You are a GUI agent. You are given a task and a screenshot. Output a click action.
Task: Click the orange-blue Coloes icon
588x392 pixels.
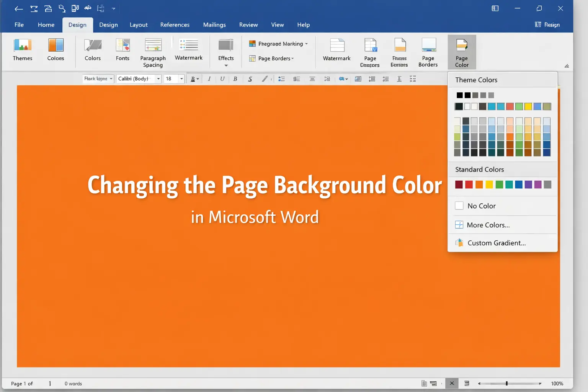point(56,45)
